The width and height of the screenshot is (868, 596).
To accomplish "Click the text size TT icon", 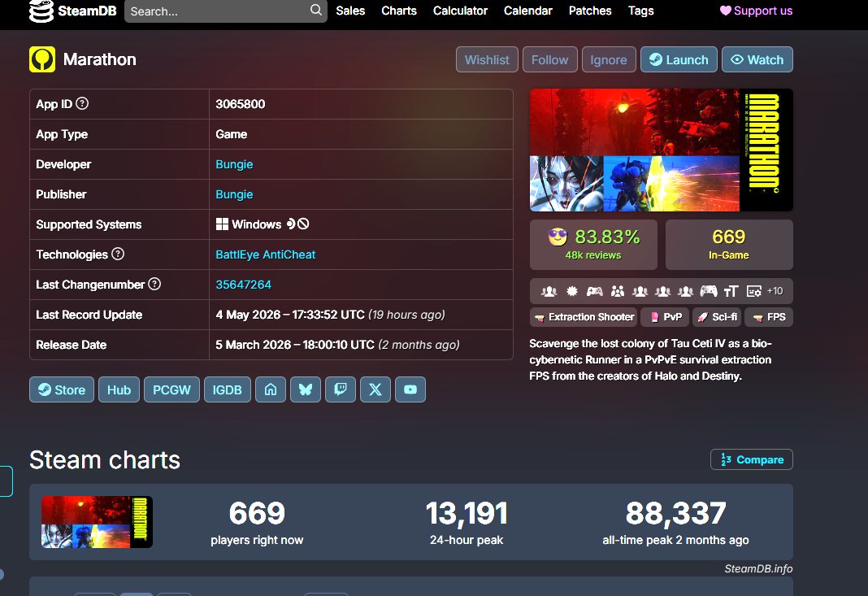I will click(731, 291).
